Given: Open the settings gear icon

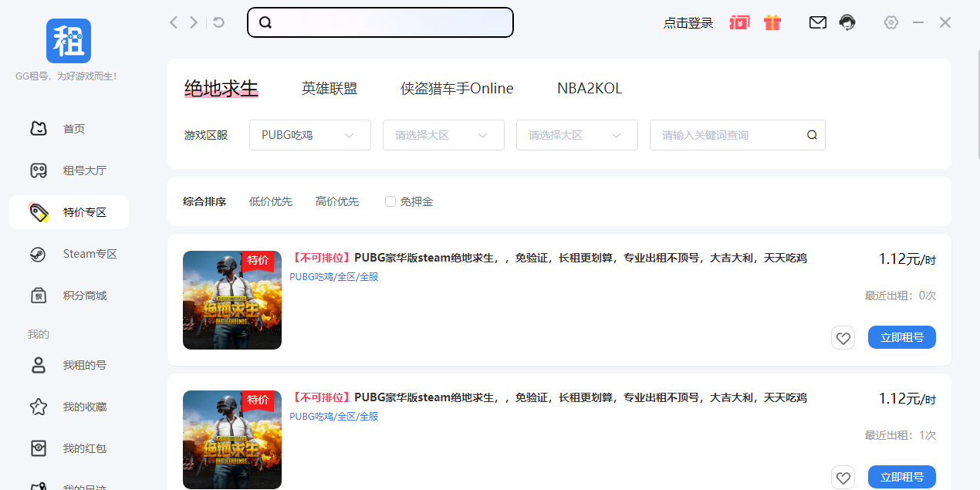Looking at the screenshot, I should 891,22.
